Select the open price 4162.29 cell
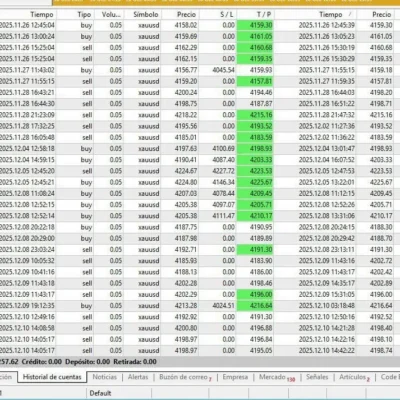The image size is (400, 400). [x=186, y=48]
